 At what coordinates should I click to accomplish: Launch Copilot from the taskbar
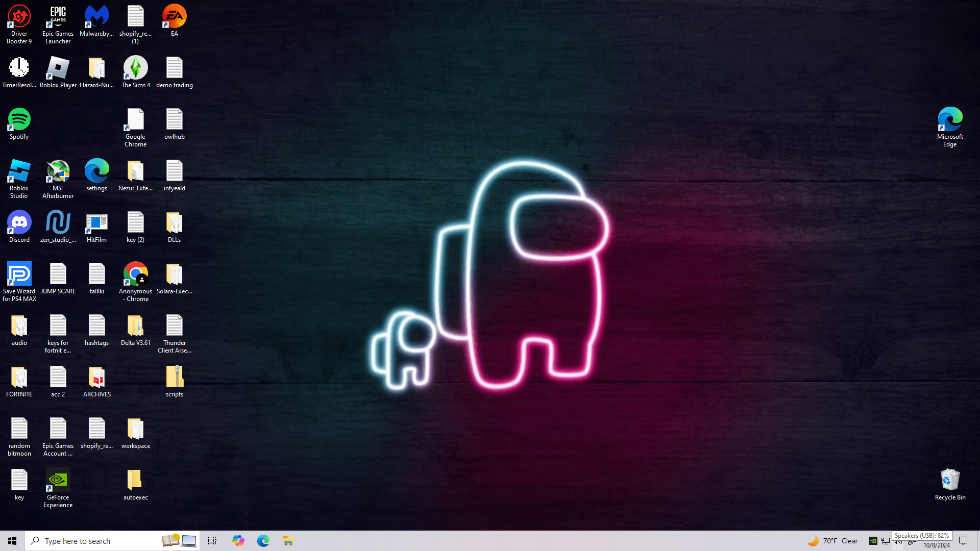pos(238,541)
